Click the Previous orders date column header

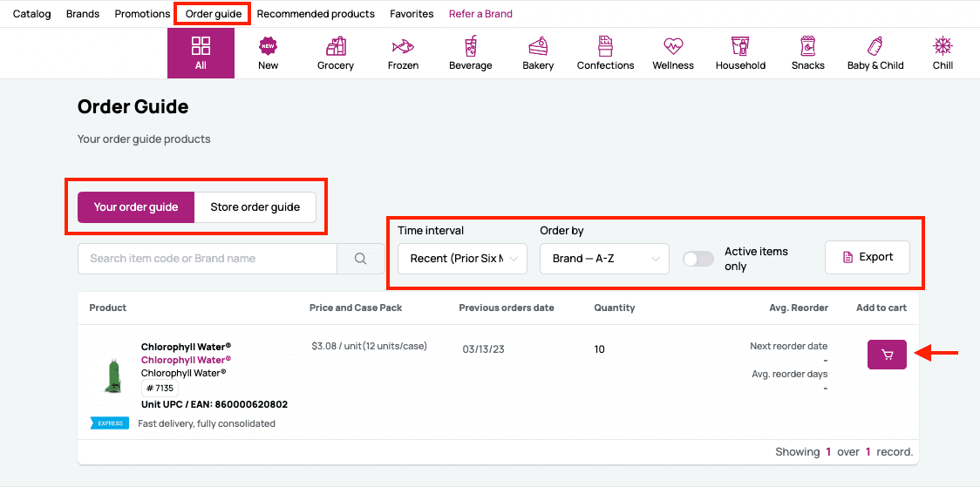(x=507, y=308)
